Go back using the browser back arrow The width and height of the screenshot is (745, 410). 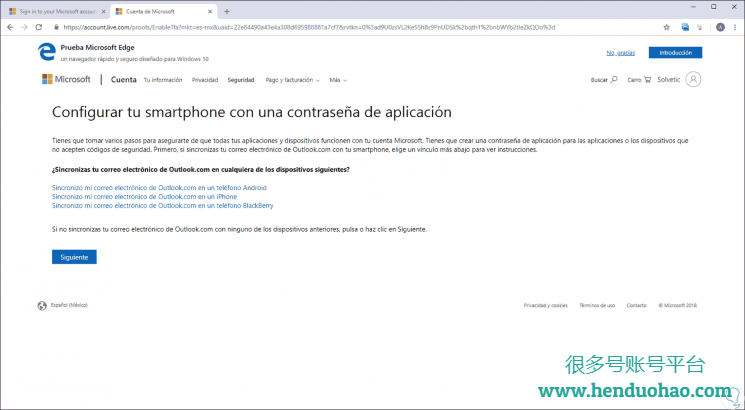[x=10, y=28]
